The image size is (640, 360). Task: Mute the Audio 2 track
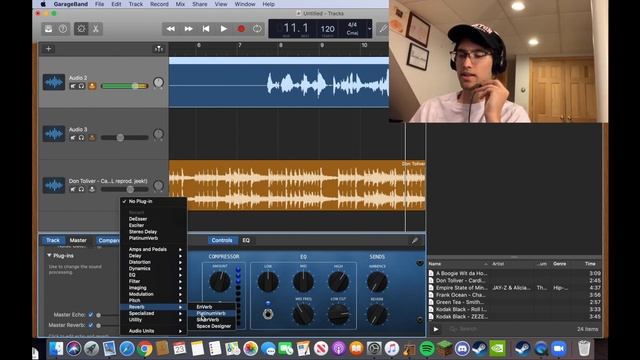point(73,86)
